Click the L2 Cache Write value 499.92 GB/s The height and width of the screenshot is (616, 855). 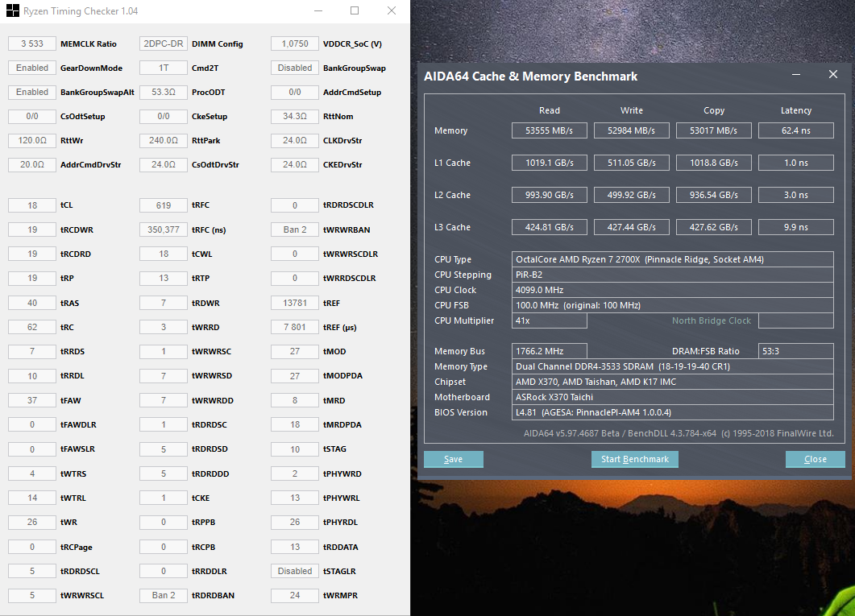point(632,195)
